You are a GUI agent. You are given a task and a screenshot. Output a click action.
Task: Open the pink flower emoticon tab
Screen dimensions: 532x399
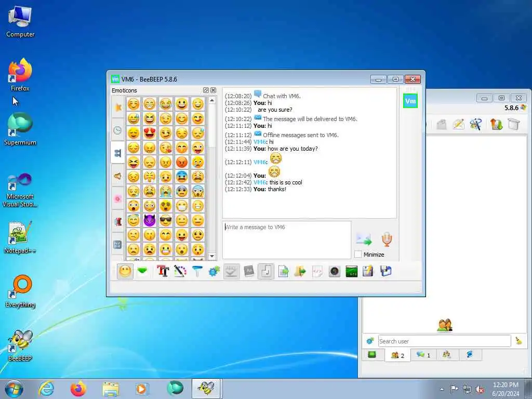coord(118,198)
